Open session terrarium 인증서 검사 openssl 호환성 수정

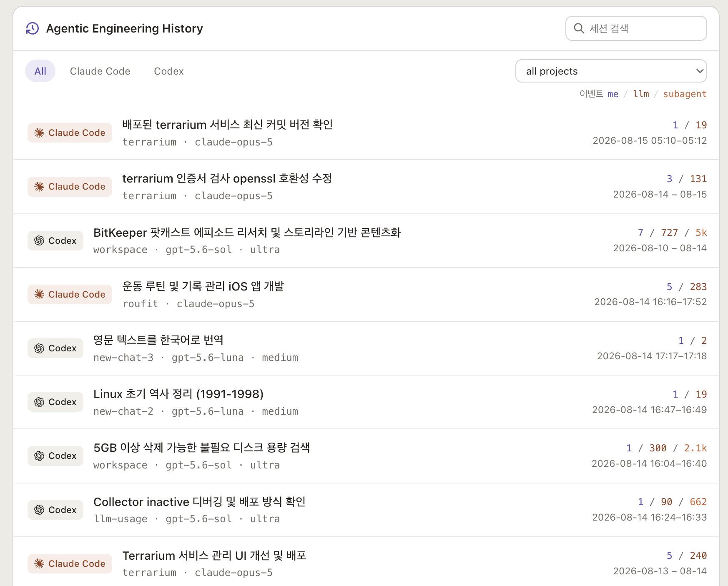coord(227,178)
